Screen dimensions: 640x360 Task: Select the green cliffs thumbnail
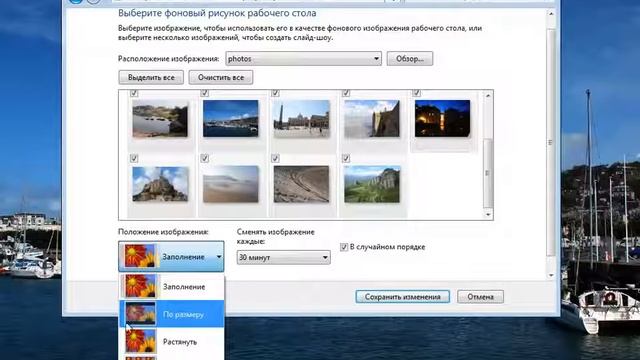pyautogui.click(x=372, y=184)
